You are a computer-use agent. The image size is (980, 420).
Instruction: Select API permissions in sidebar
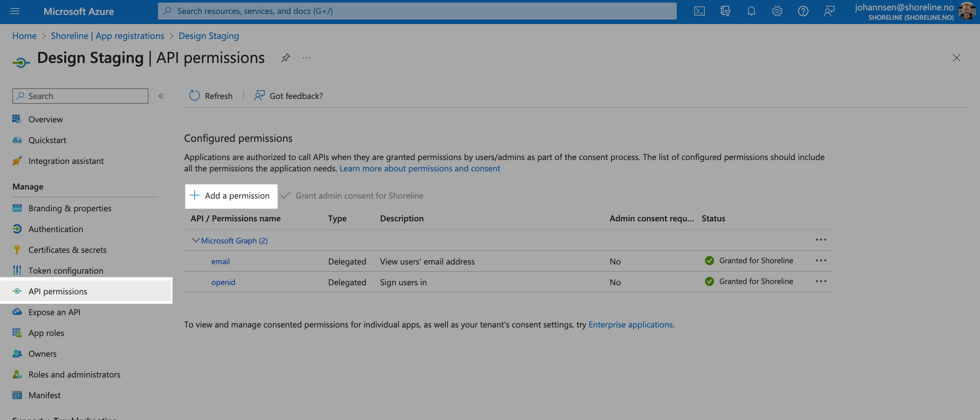(x=86, y=291)
